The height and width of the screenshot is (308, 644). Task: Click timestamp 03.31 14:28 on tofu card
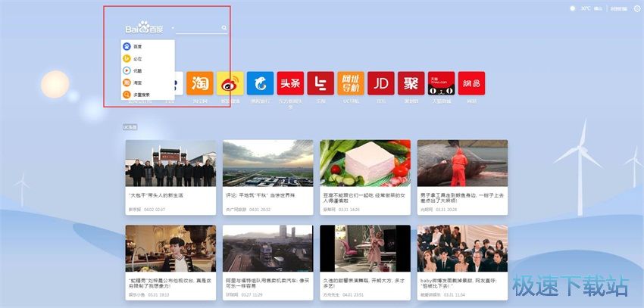pos(349,209)
